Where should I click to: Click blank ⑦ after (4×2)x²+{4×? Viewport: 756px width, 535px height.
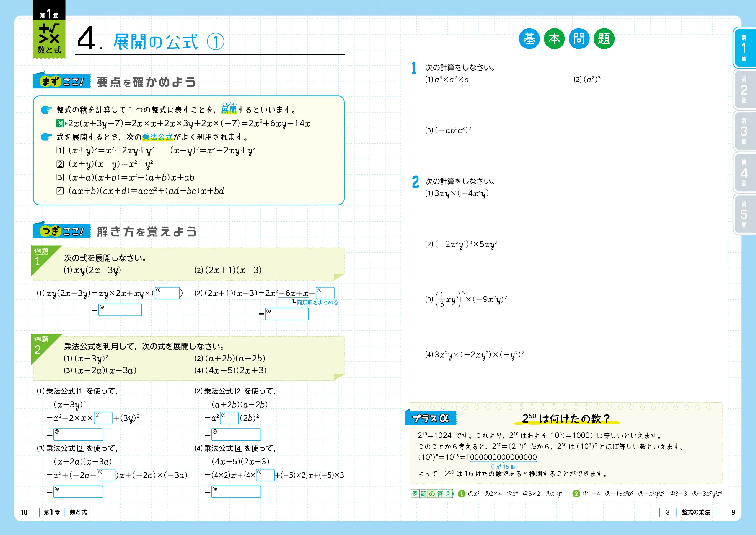[265, 475]
